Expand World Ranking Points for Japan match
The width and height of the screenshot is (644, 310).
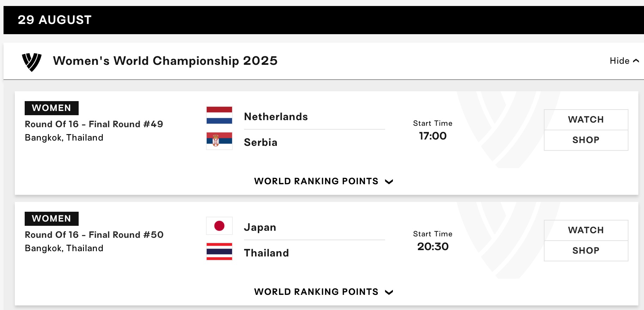[x=323, y=292]
